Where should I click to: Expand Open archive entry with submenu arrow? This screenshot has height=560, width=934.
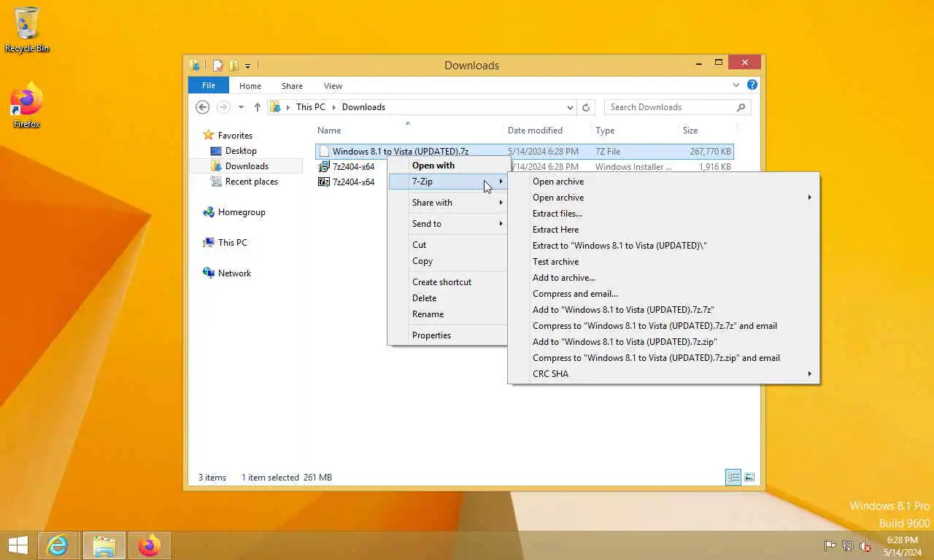click(x=663, y=198)
